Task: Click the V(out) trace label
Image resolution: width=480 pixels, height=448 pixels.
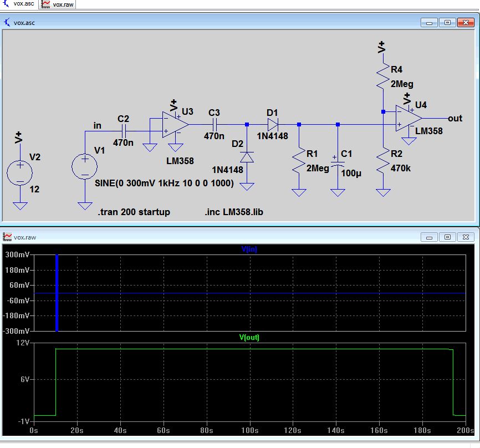Action: 249,337
